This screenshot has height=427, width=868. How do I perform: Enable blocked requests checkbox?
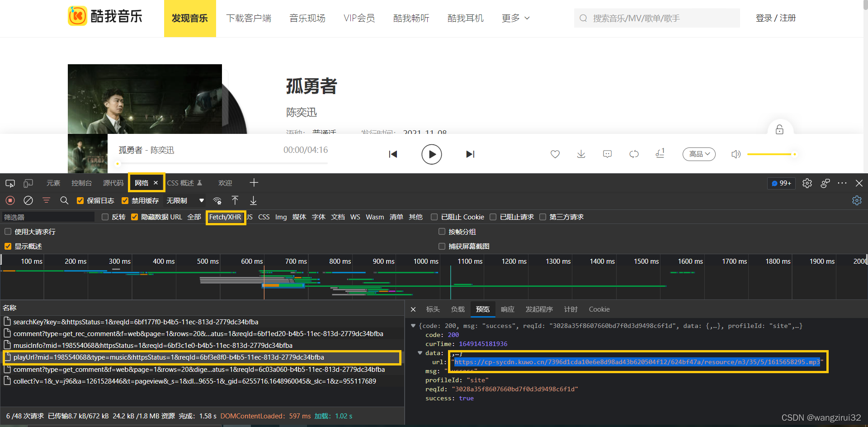click(493, 217)
